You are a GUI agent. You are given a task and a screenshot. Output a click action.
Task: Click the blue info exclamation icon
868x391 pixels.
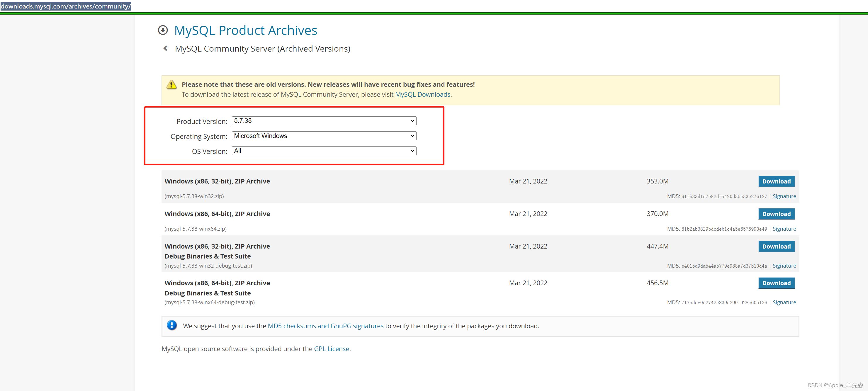tap(172, 325)
